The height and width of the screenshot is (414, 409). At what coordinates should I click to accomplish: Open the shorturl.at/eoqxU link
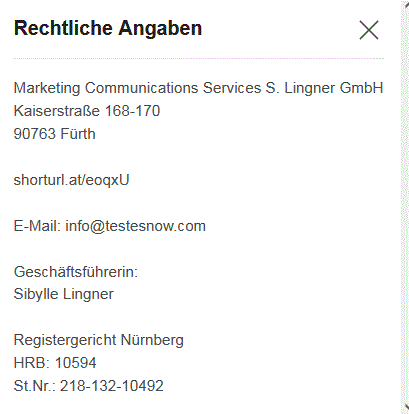tap(71, 180)
